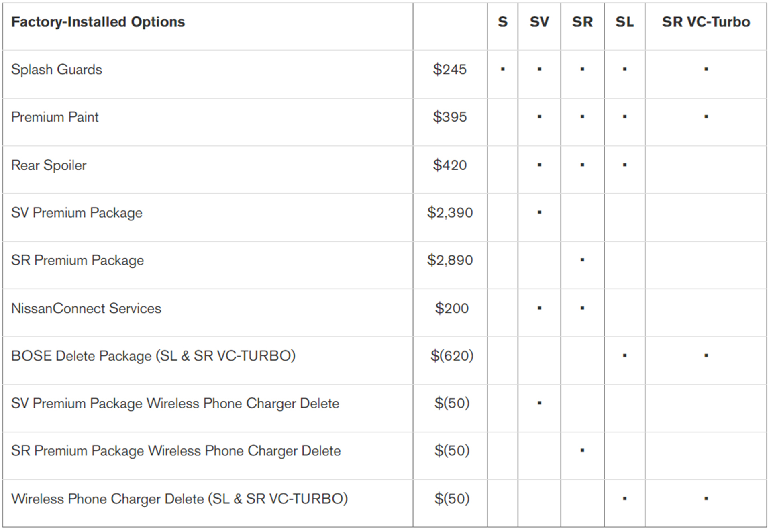Click the $245 price cell
771x532 pixels.
450,70
